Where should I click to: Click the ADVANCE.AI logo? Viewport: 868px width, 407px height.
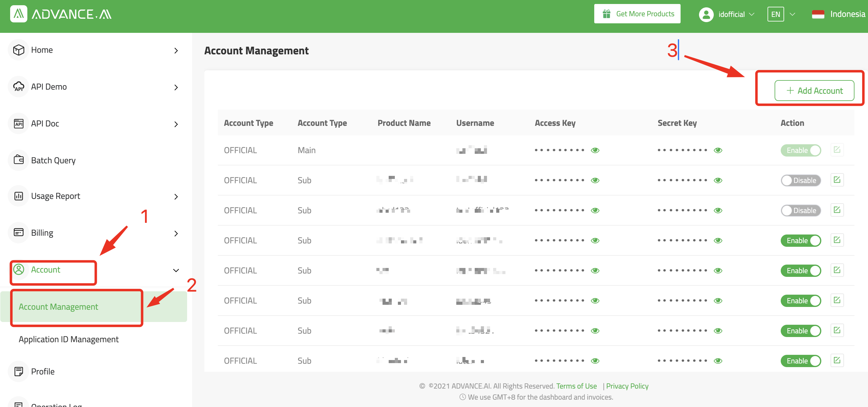coord(61,14)
